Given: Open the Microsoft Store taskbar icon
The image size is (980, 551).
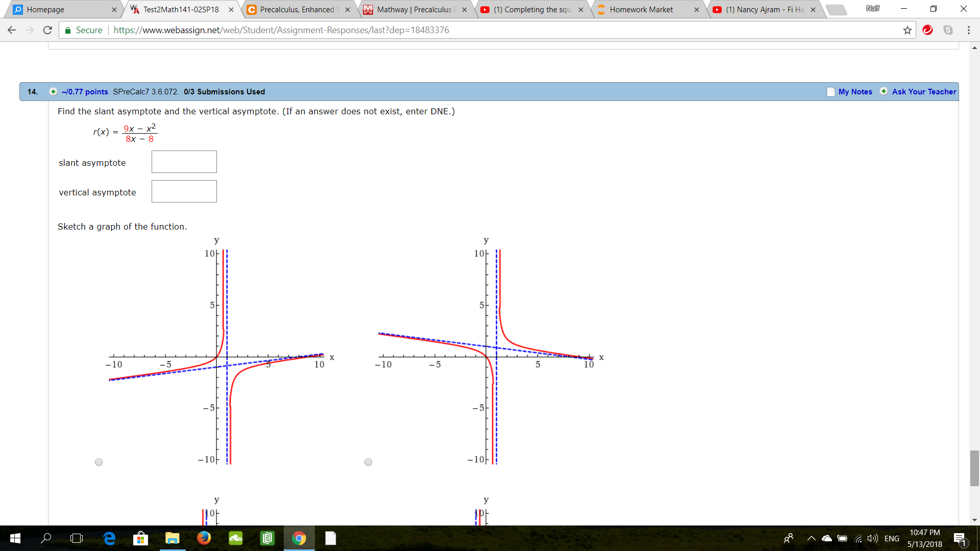Looking at the screenshot, I should click(140, 538).
